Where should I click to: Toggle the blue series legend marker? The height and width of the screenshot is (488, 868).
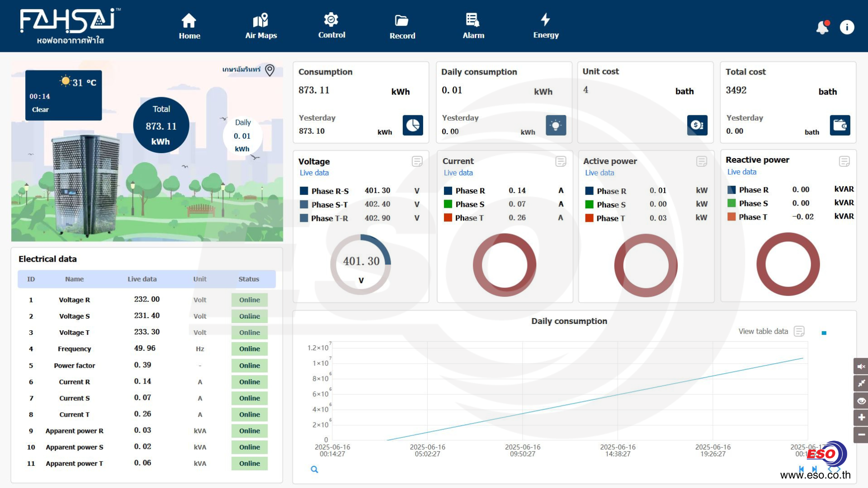click(x=824, y=333)
